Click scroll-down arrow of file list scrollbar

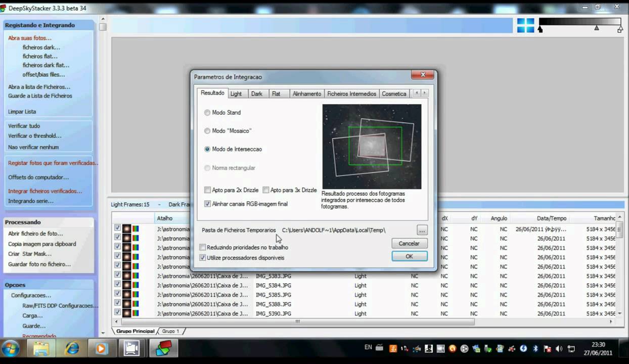pos(619,313)
